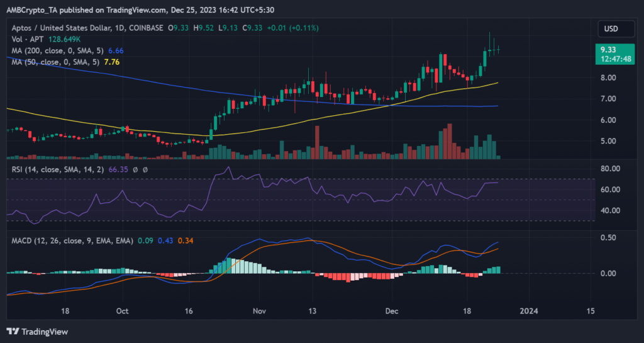
Task: Click the Nov label on time axis
Action: pyautogui.click(x=258, y=311)
